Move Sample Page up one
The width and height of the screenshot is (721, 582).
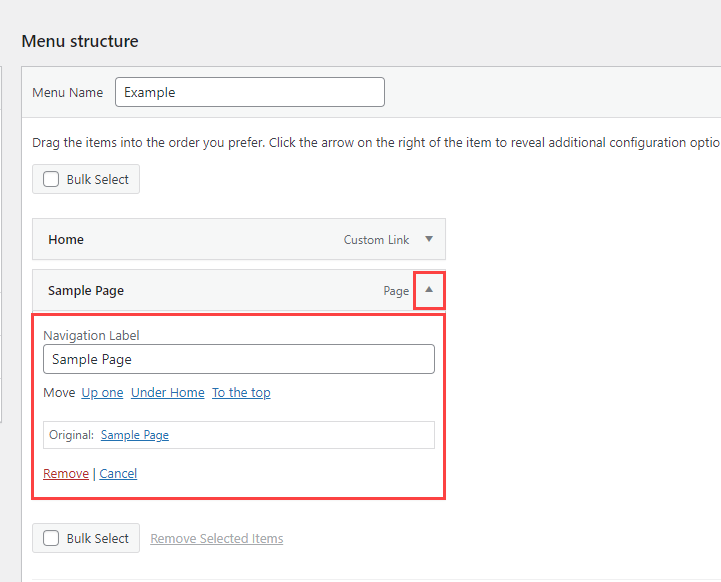pyautogui.click(x=102, y=393)
